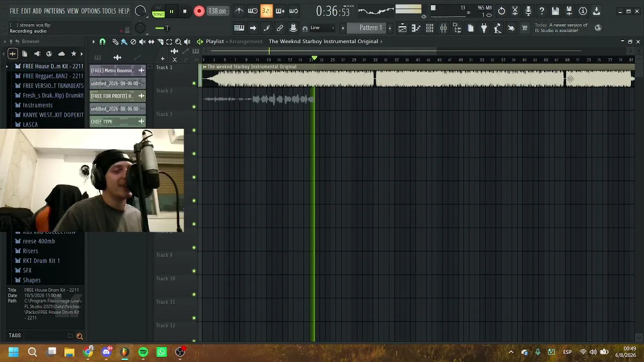Open project info icon
This screenshot has width=644, height=362.
pos(583,11)
